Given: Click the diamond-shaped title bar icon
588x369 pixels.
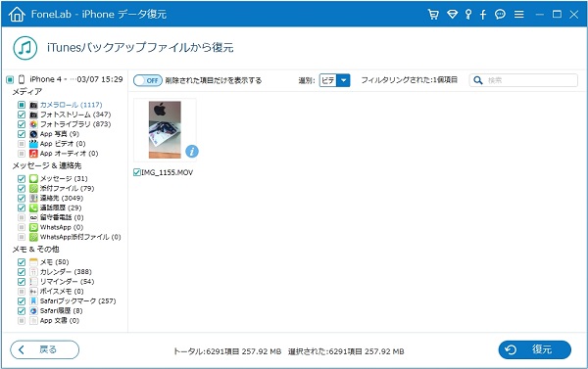Looking at the screenshot, I should (x=452, y=15).
